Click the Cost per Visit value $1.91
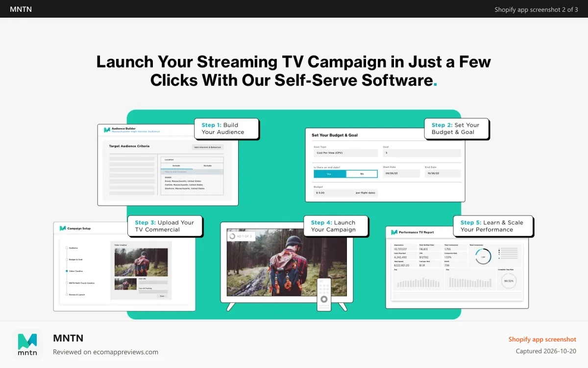This screenshot has height=368, width=588. (422, 265)
